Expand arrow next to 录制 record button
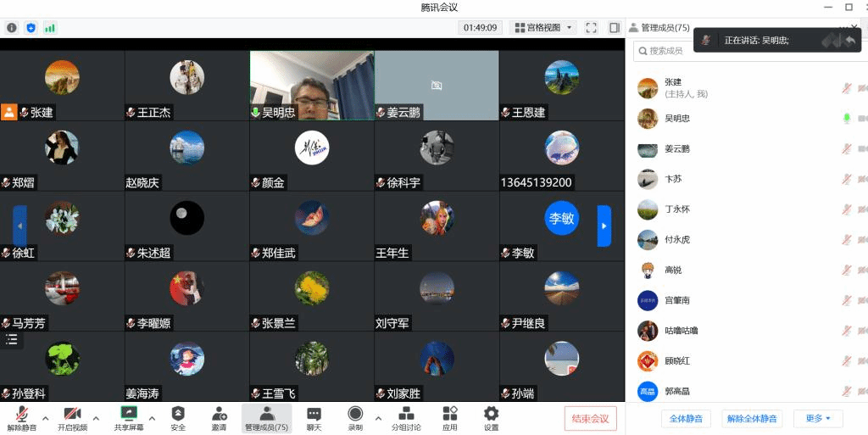This screenshot has width=868, height=435. tap(378, 418)
